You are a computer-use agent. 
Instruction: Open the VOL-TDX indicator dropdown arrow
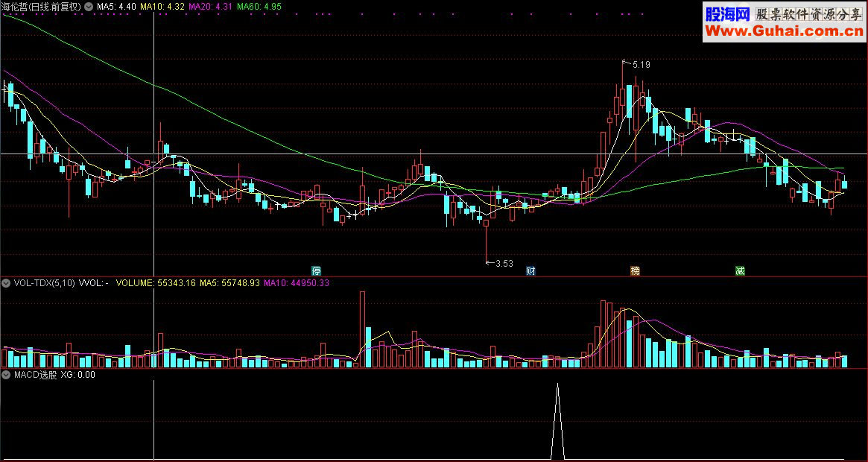click(6, 283)
